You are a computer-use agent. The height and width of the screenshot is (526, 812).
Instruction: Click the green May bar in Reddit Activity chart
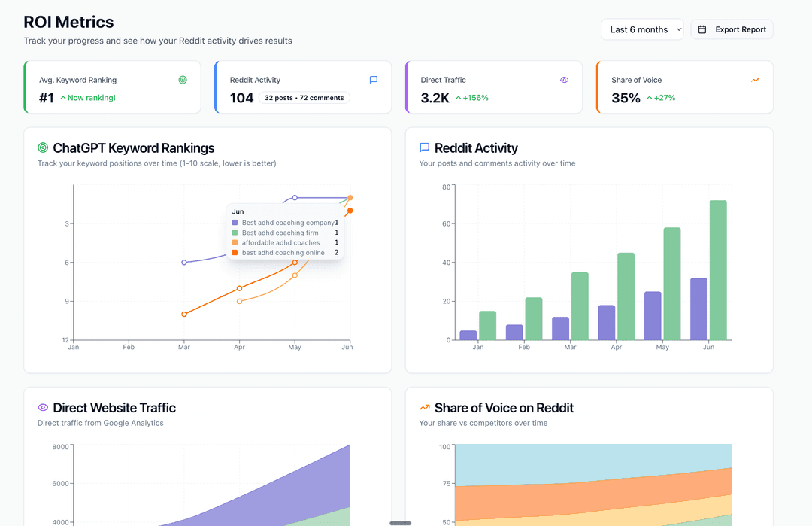(x=671, y=284)
